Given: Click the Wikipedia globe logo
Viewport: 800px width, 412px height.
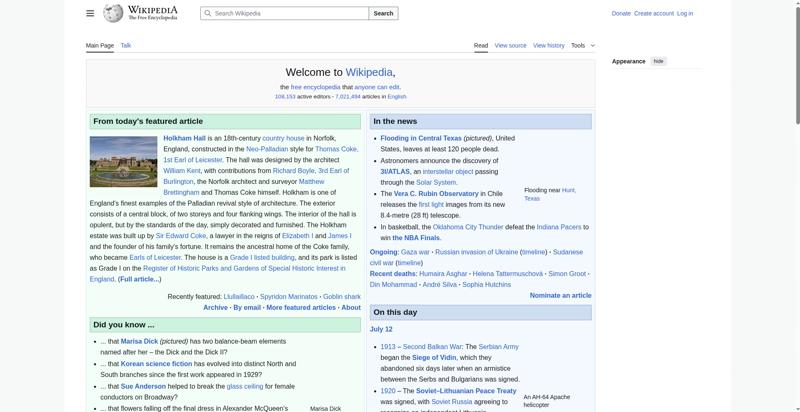Looking at the screenshot, I should (113, 13).
